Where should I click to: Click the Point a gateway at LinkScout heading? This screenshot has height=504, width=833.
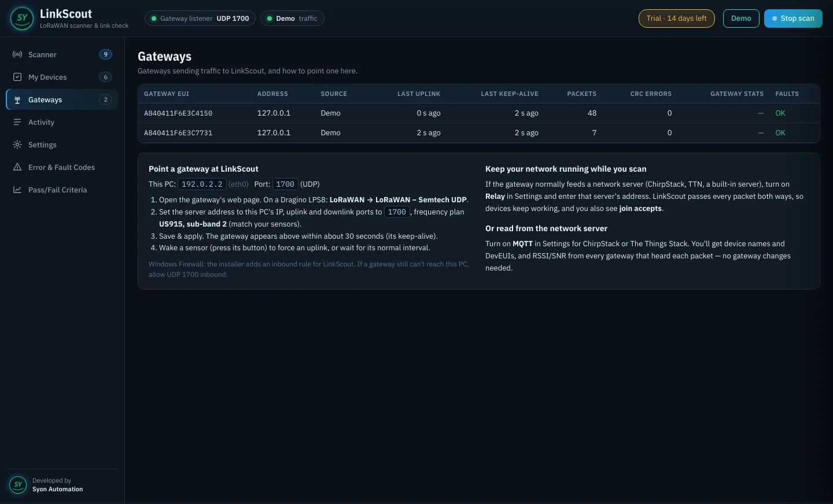[x=204, y=169]
